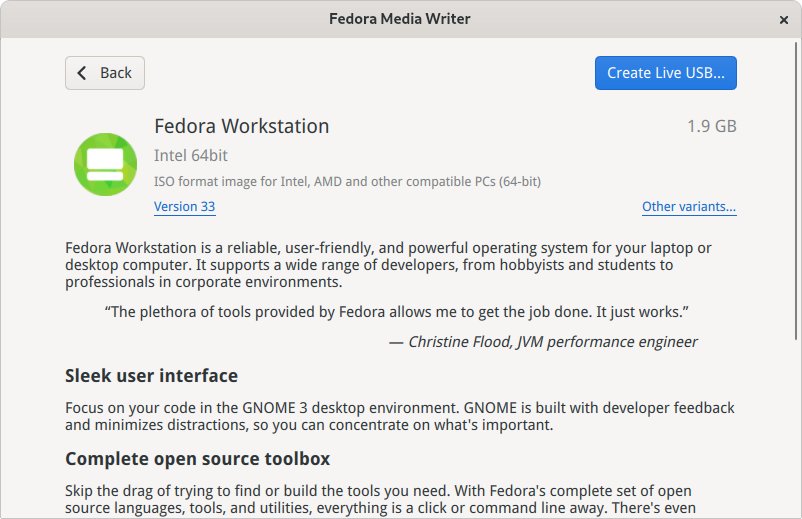The width and height of the screenshot is (802, 519).
Task: Click the quote about plethora of tools
Action: [397, 311]
